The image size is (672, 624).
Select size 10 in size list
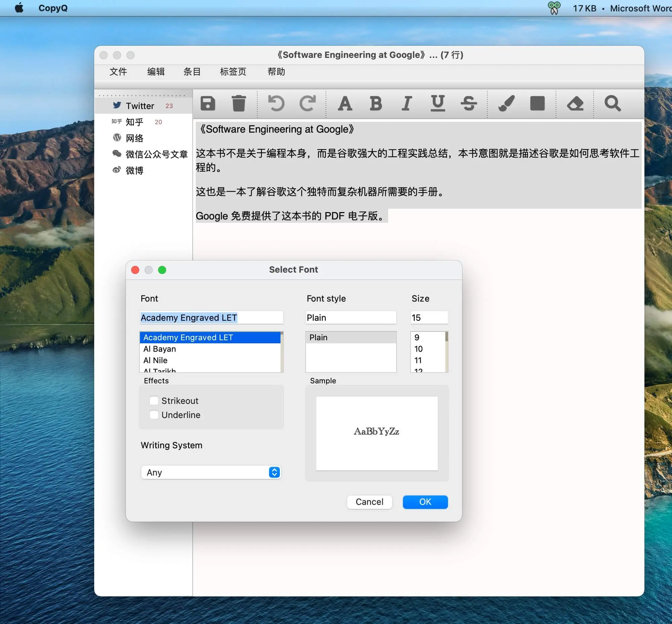coord(428,349)
